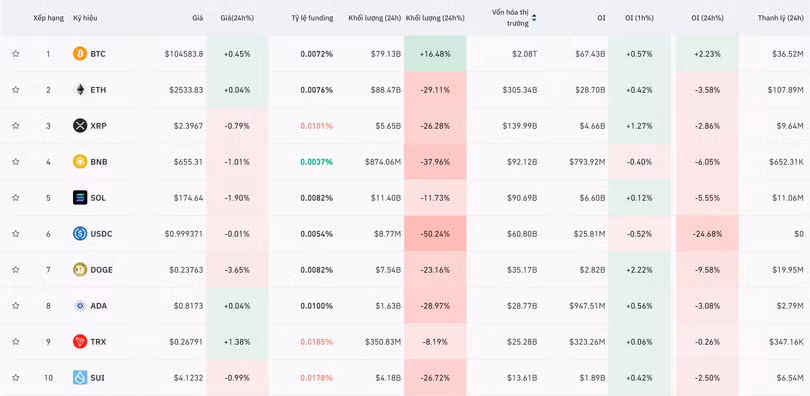
Task: Click the Bitcoin coin logo
Action: (x=80, y=54)
